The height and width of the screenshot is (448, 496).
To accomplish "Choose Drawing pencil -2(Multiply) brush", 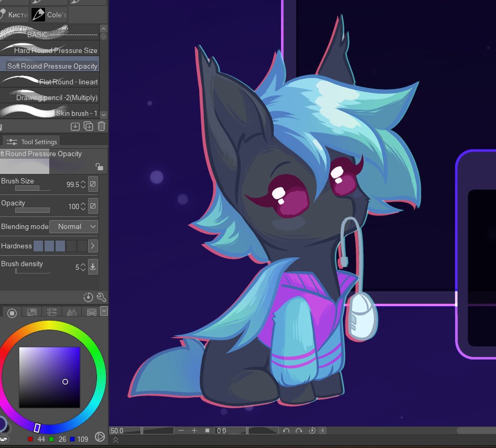I will pyautogui.click(x=49, y=95).
